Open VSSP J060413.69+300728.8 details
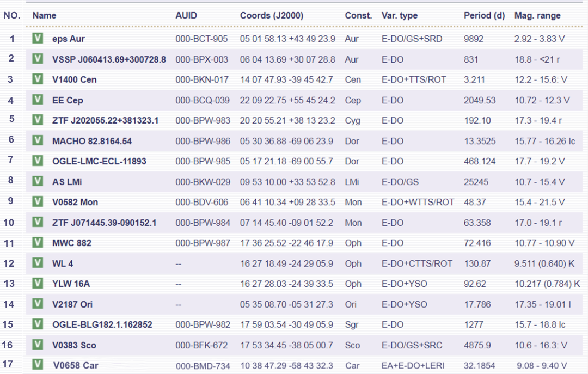588x374 pixels. (x=109, y=59)
